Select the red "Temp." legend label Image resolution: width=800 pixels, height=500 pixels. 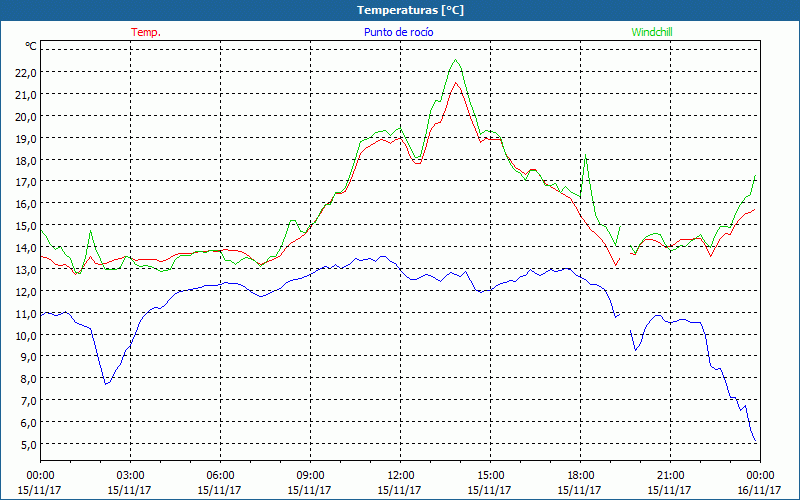coord(146,32)
